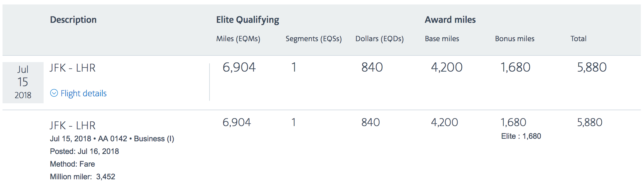Click the Jul 15 2018 date block

pyautogui.click(x=23, y=82)
